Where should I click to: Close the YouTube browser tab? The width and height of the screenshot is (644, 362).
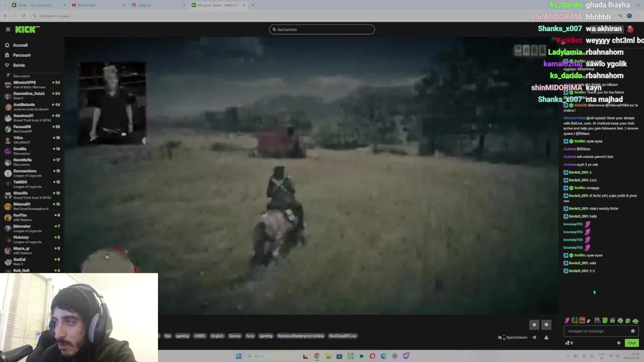coord(124,5)
